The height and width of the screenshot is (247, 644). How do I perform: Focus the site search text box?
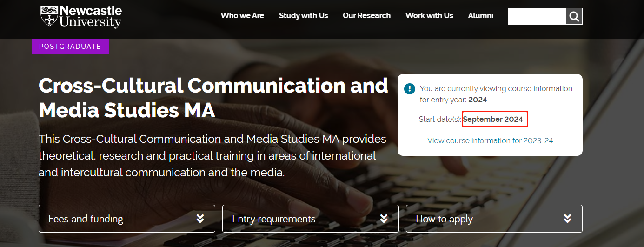[537, 16]
